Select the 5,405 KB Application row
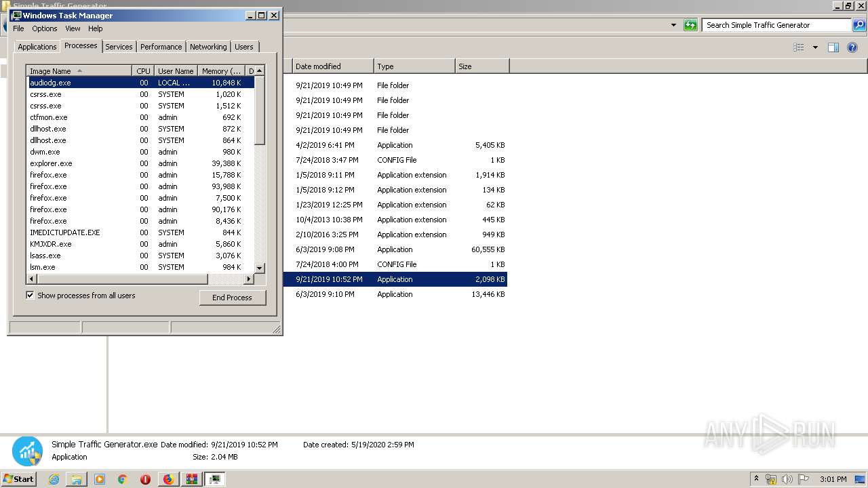This screenshot has width=868, height=488. (395, 145)
